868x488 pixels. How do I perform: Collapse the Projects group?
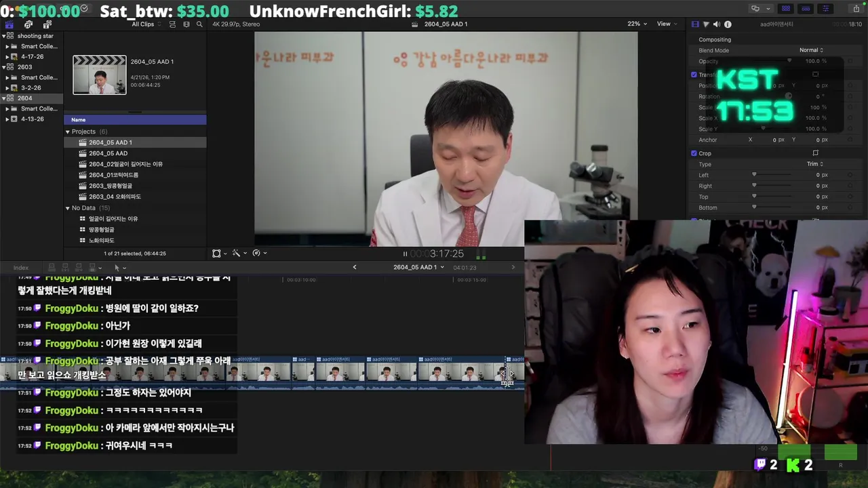pyautogui.click(x=68, y=131)
